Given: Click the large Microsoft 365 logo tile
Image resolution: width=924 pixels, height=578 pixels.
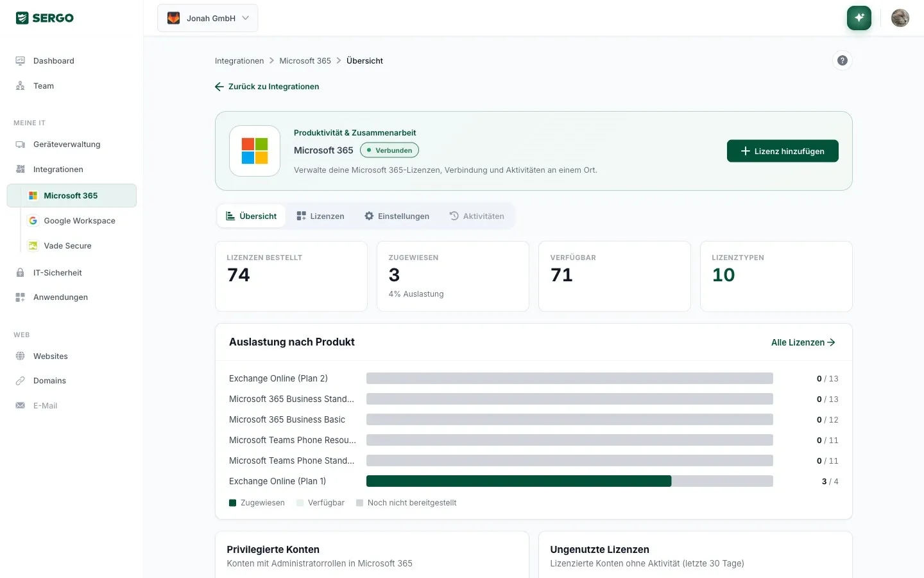Looking at the screenshot, I should tap(255, 151).
